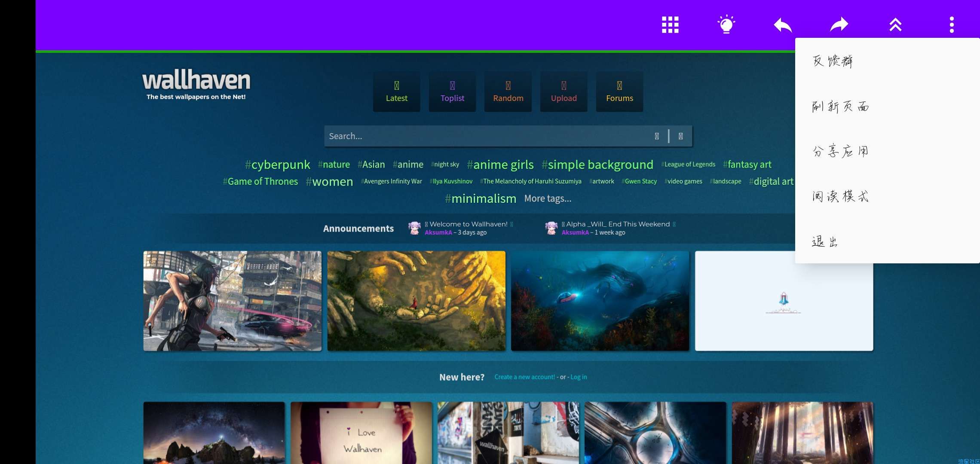Open the apps grid icon

[670, 25]
